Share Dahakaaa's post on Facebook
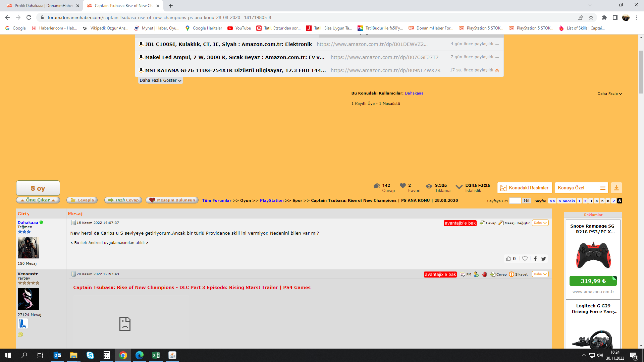 [535, 259]
